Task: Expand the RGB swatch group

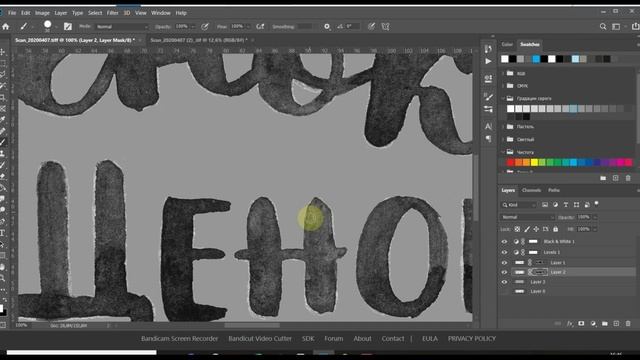Action: pos(503,73)
